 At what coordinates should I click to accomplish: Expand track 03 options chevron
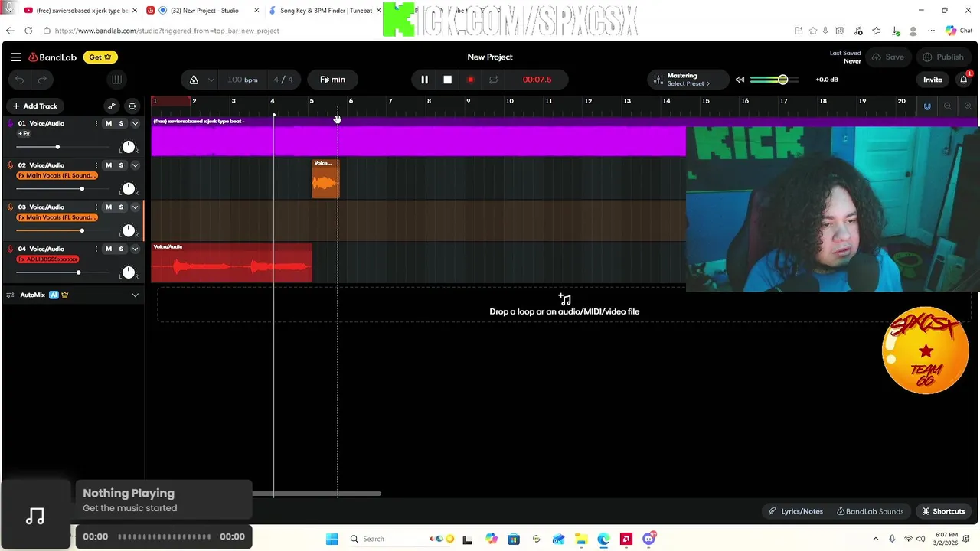coord(135,207)
